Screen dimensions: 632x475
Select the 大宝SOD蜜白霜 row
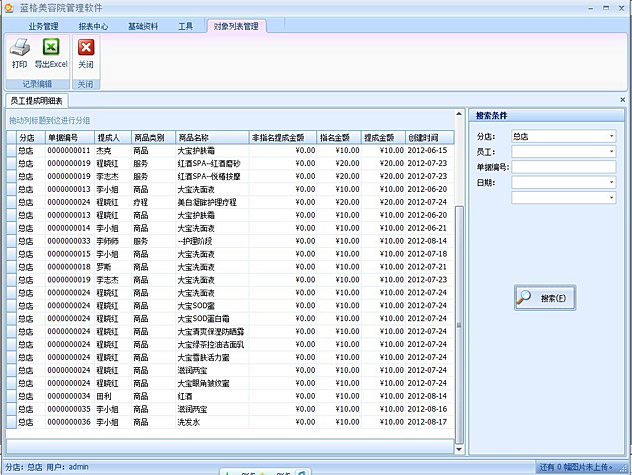pos(231,319)
